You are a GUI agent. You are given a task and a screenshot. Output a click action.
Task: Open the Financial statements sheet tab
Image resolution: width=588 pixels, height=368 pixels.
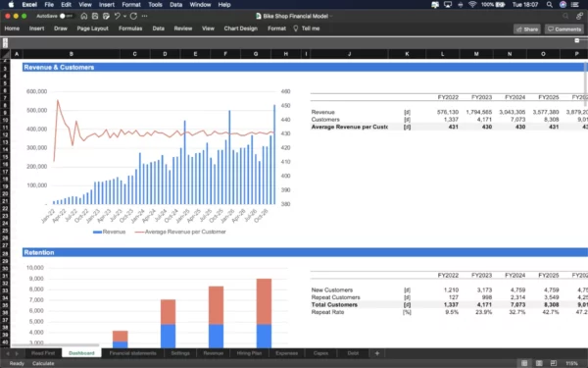pyautogui.click(x=132, y=353)
